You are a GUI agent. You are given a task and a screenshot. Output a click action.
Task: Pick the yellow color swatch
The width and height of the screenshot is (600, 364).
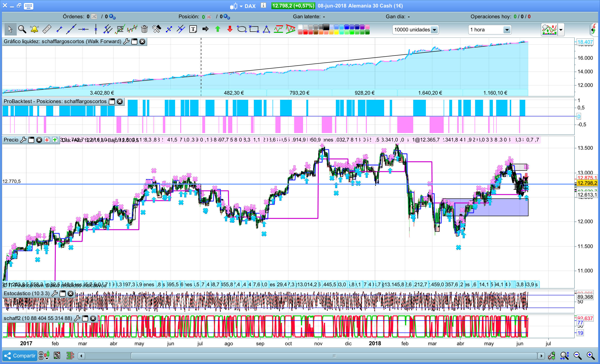[336, 32]
